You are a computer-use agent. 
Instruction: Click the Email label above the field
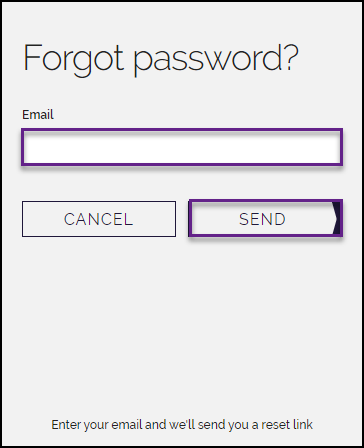pos(38,115)
